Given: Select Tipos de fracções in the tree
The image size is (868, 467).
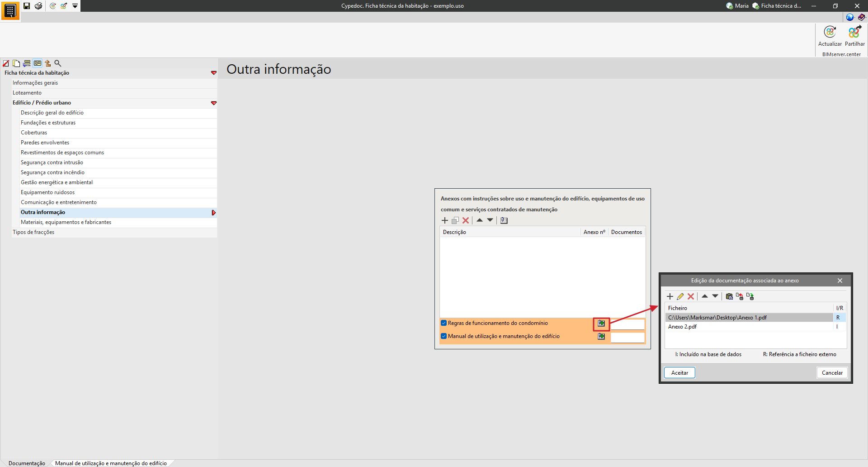Looking at the screenshot, I should click(114, 232).
